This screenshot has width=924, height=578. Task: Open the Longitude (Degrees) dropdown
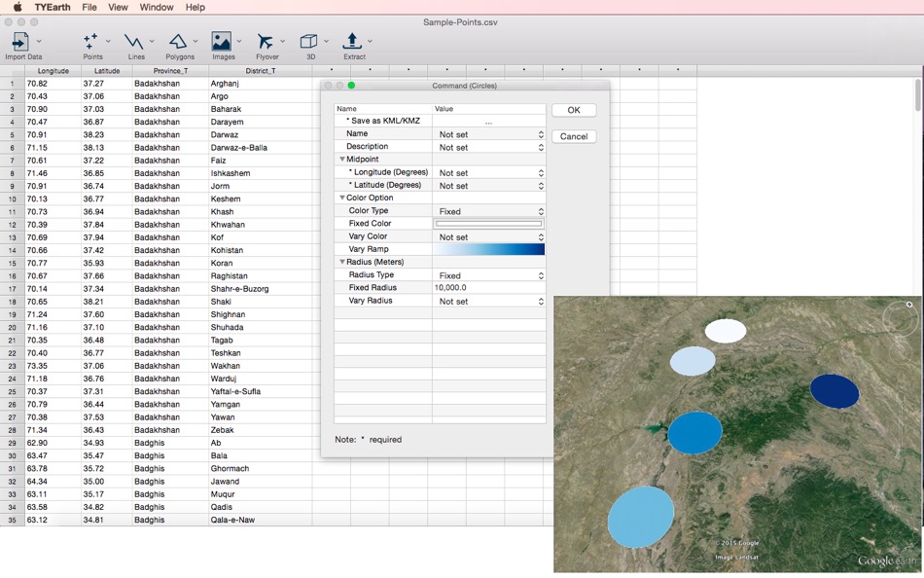(x=489, y=173)
